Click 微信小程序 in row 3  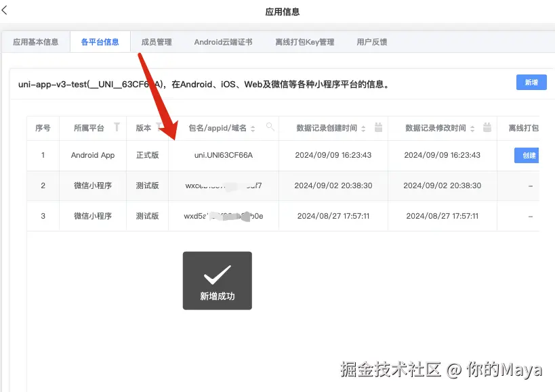pos(93,216)
